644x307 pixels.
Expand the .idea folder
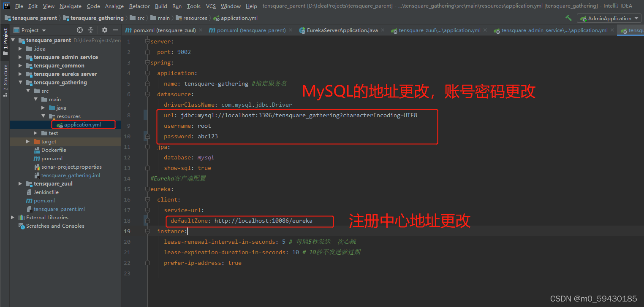point(20,49)
